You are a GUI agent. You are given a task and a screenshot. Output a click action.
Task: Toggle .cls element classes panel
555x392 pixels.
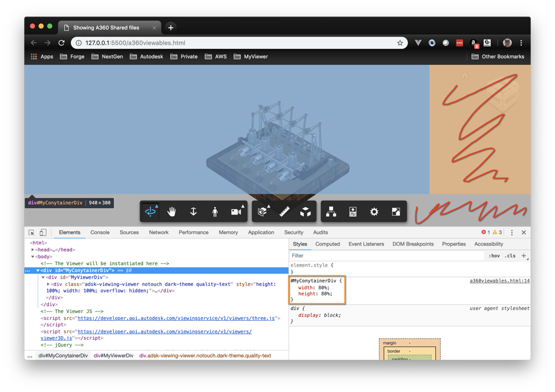(510, 255)
